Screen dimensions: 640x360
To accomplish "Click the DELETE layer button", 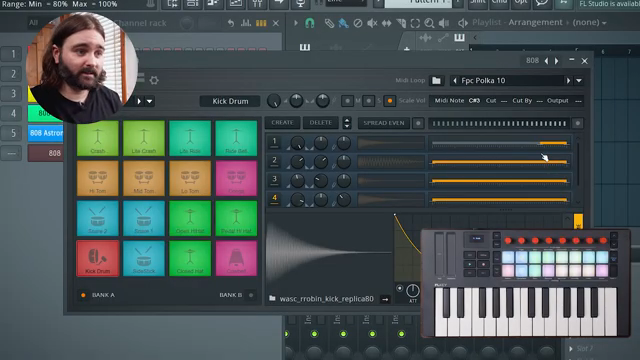I will (320, 123).
